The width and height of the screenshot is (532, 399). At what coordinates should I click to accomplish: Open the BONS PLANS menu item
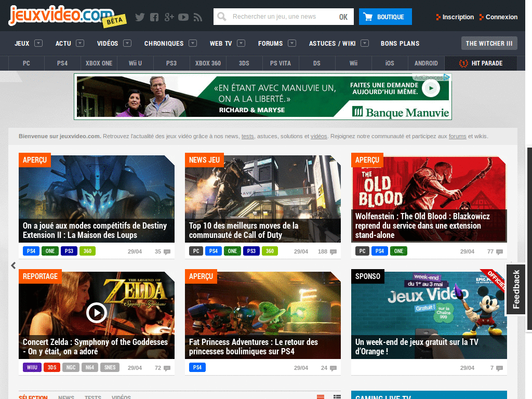tap(400, 44)
